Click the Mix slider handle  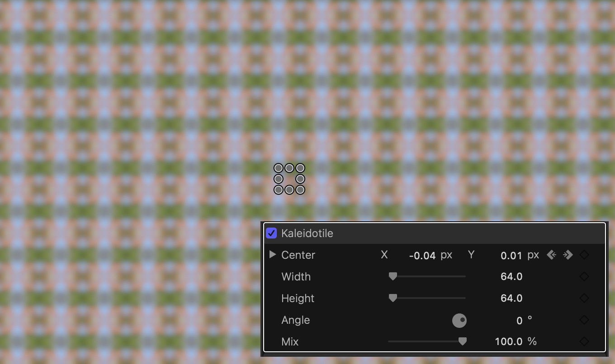[x=462, y=341]
